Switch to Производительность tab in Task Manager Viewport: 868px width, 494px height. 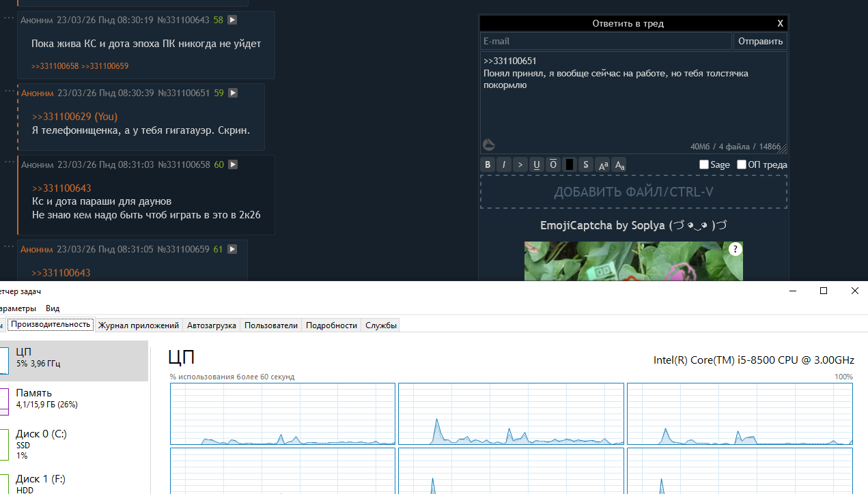pos(51,325)
